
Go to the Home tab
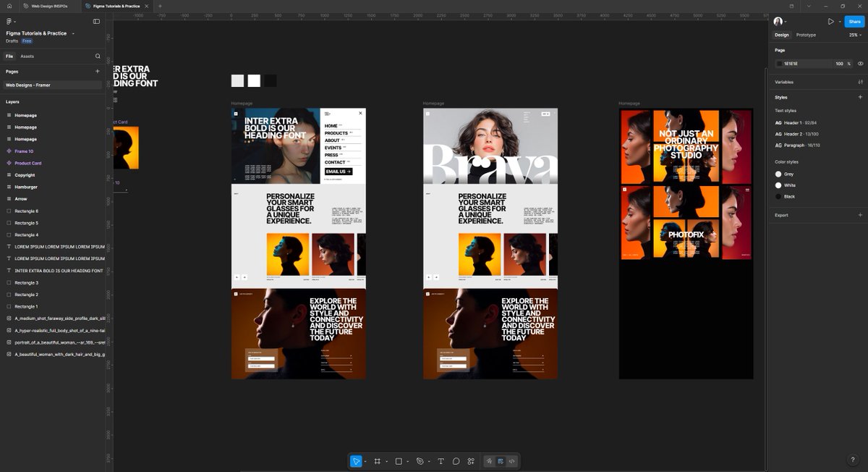[x=8, y=6]
